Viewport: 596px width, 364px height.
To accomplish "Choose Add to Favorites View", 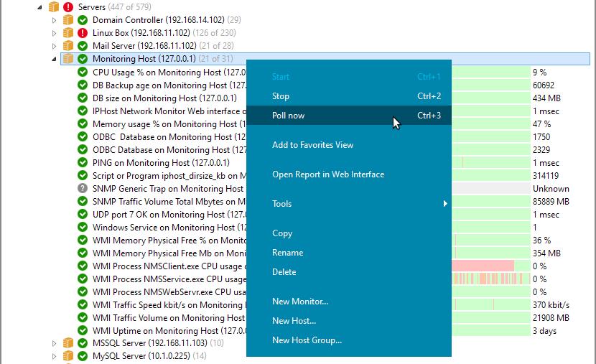I will pos(349,145).
